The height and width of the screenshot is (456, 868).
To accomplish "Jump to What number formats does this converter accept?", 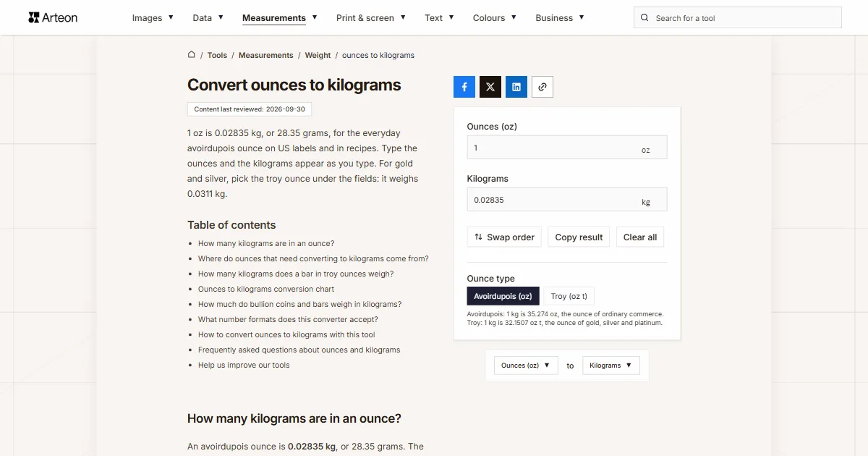I will pyautogui.click(x=288, y=319).
